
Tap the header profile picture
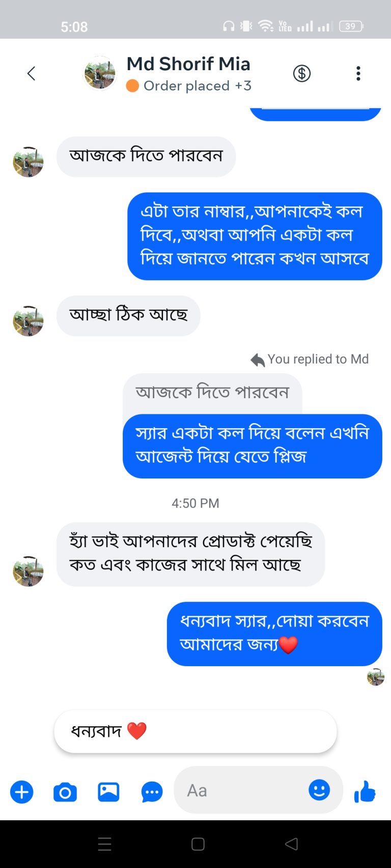coord(100,74)
